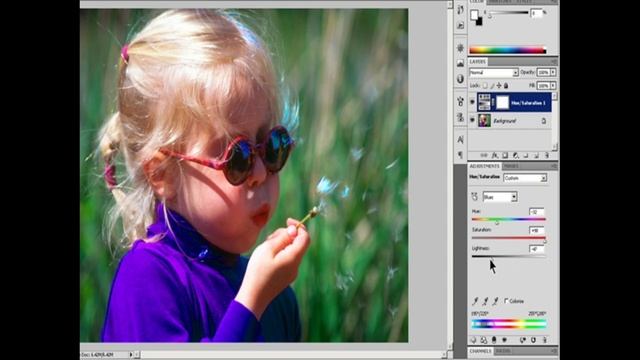
Task: Click the Saturation slider track
Action: coord(509,238)
